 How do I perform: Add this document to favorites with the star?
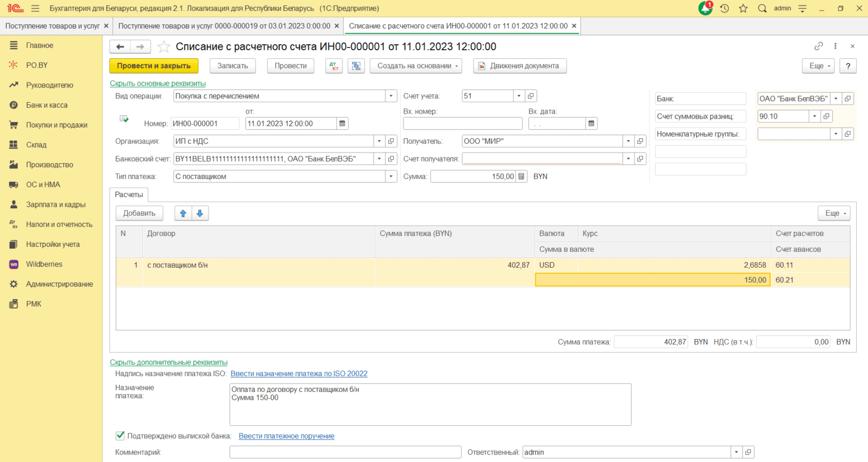[x=164, y=47]
